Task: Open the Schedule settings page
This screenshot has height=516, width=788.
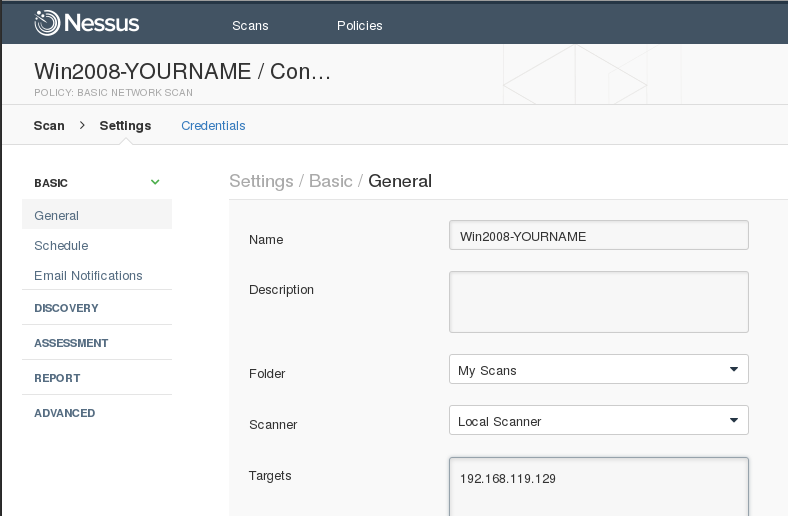Action: coord(61,245)
